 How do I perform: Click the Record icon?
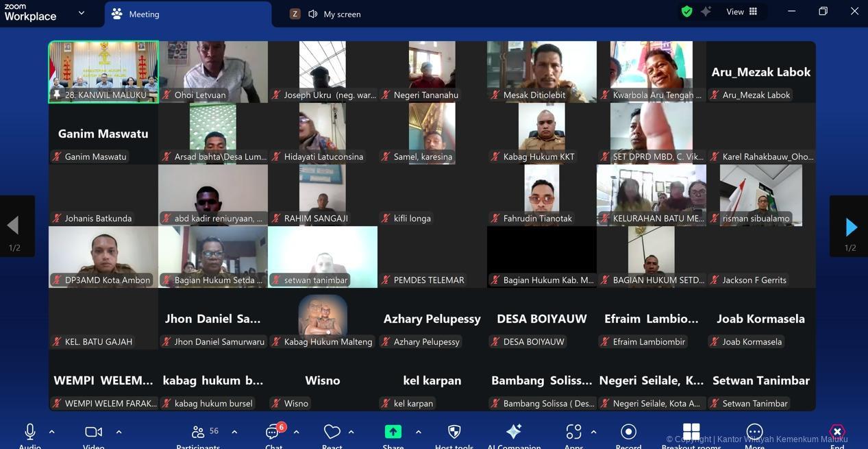(628, 432)
